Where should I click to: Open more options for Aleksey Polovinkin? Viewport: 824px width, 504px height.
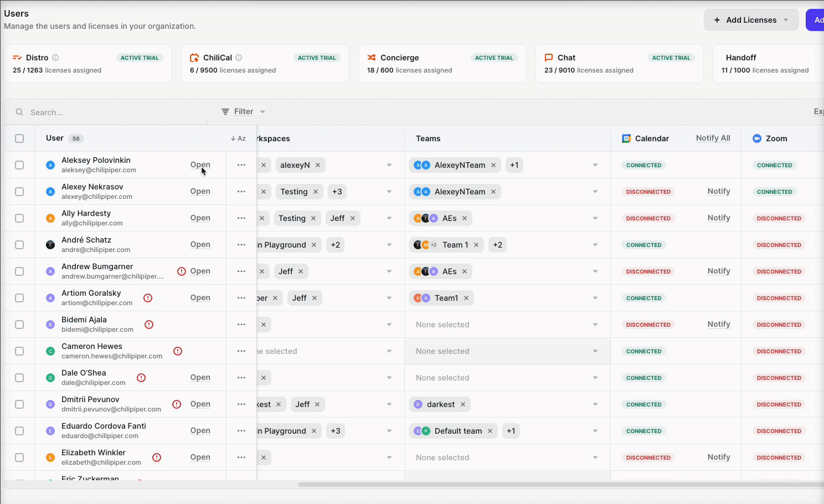241,165
